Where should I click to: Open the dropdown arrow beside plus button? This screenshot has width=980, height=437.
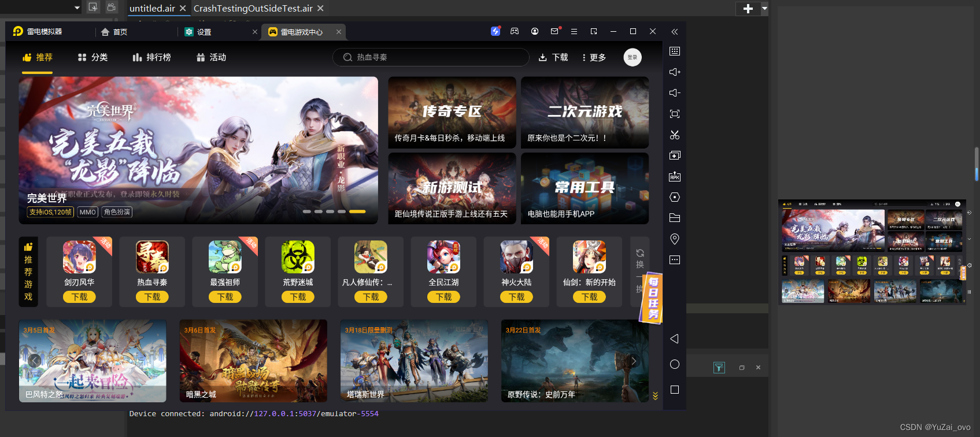(x=764, y=9)
